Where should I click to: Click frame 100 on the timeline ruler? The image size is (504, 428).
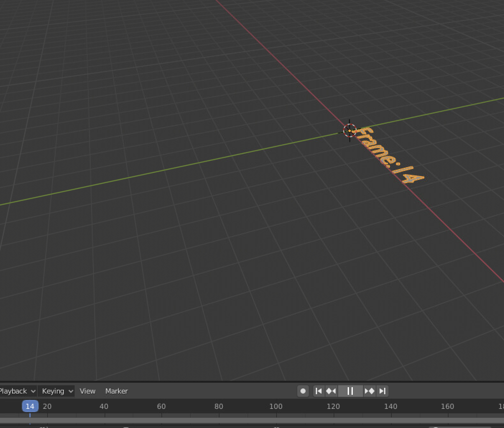pos(276,406)
